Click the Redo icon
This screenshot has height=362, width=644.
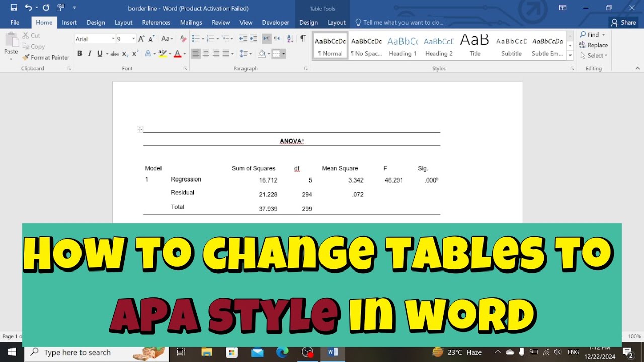46,8
